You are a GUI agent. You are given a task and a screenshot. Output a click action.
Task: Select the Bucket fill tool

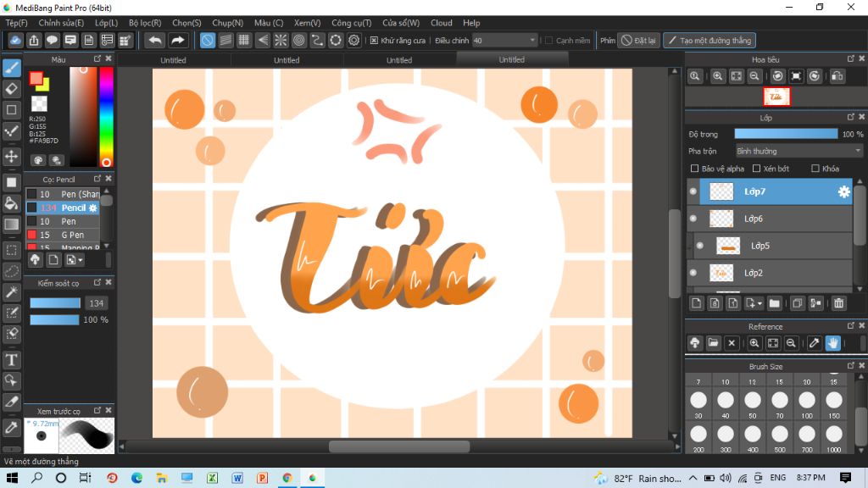[x=12, y=203]
